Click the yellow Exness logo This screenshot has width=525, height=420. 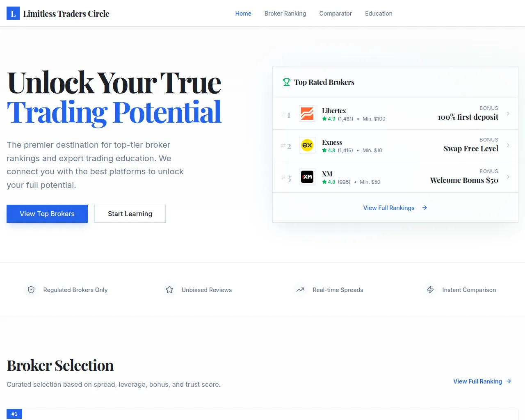(x=307, y=145)
